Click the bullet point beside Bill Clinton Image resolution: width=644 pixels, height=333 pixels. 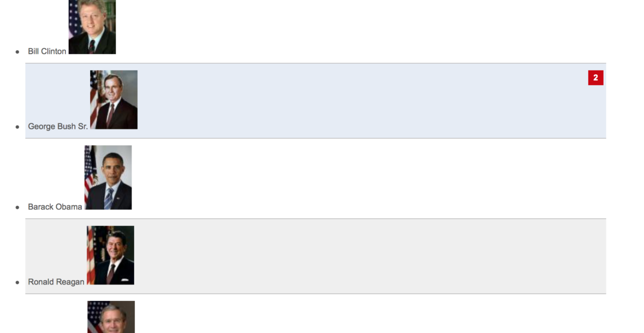(17, 52)
